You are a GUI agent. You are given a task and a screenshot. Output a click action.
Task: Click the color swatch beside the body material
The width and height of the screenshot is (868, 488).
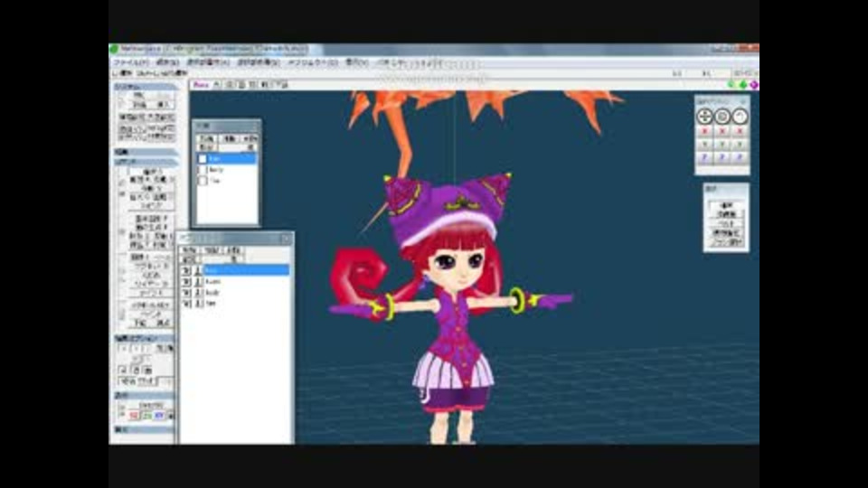pos(203,170)
